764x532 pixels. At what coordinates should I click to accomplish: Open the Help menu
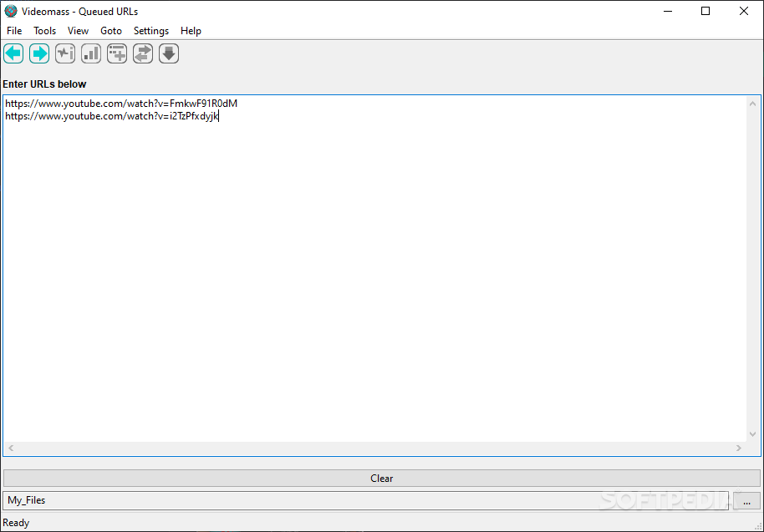191,31
